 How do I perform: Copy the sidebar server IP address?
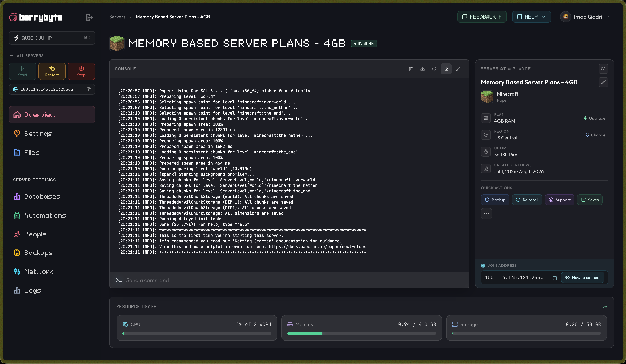(x=89, y=89)
